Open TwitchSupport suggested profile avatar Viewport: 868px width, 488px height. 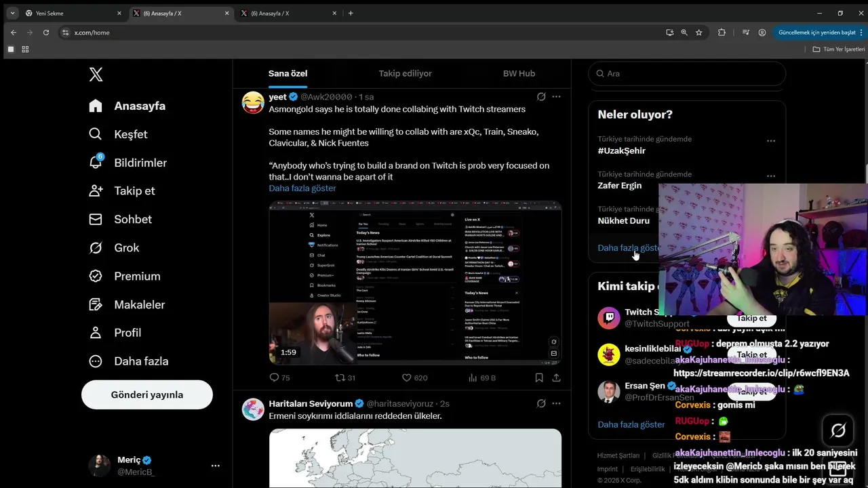pyautogui.click(x=608, y=318)
